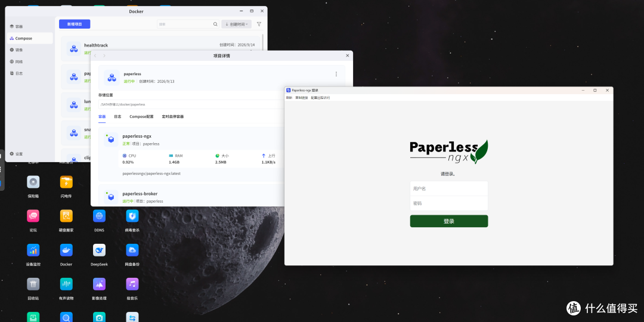Open the 硬盘搬家 desktop app

click(x=66, y=216)
